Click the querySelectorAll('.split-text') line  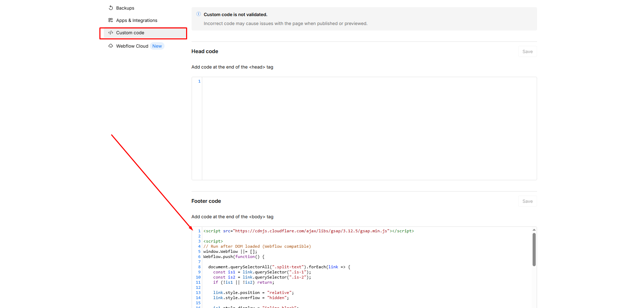[x=279, y=267]
